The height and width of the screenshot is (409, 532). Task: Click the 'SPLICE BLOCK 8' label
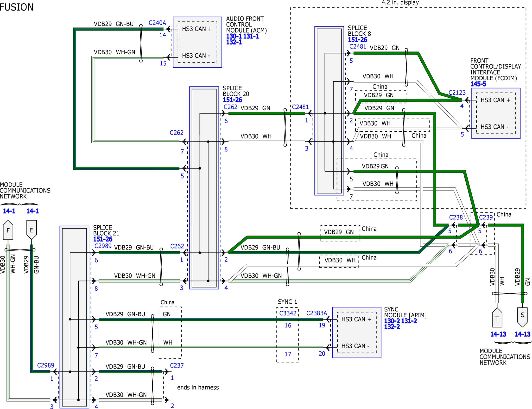(359, 31)
